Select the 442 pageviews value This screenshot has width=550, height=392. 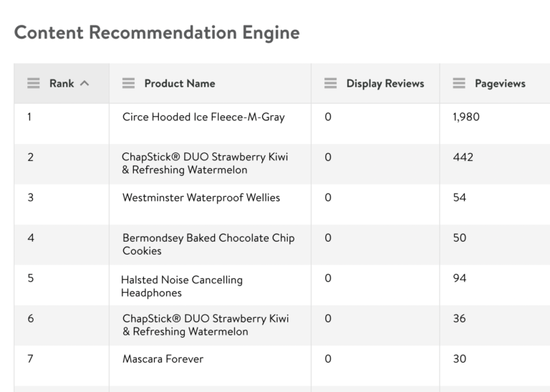pyautogui.click(x=463, y=157)
